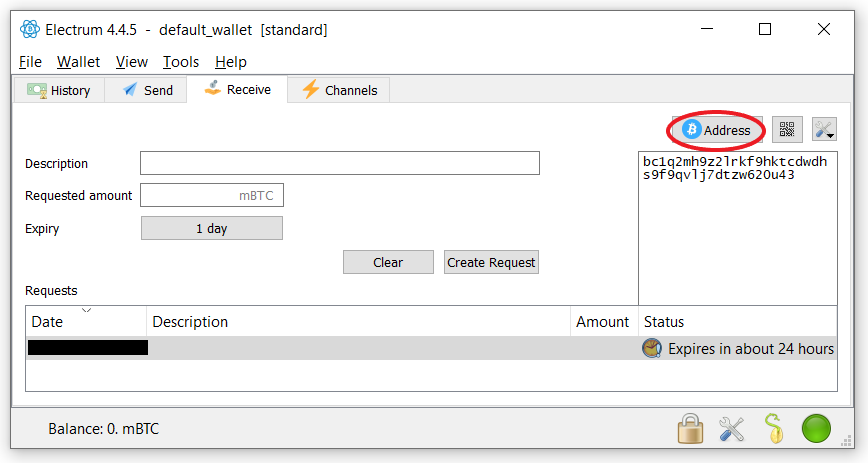Switch to the Send tab
The width and height of the screenshot is (868, 463).
coord(146,90)
